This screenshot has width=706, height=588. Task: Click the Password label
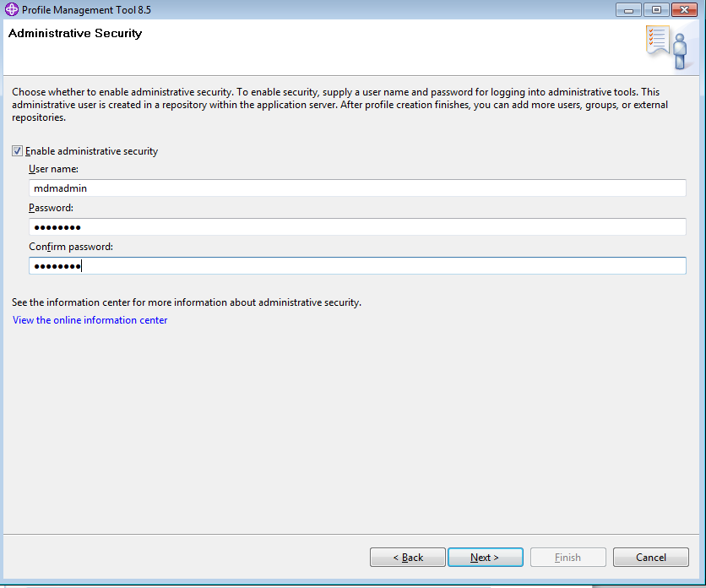tap(51, 208)
